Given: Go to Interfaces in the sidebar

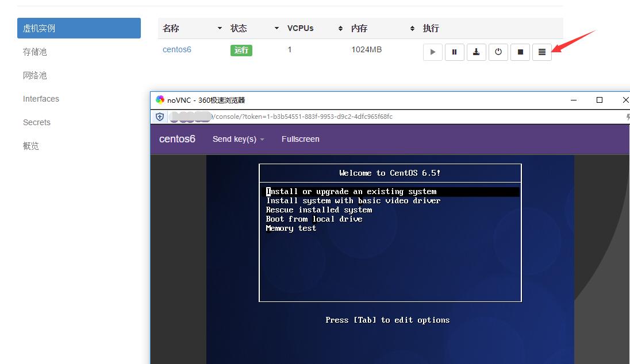Looking at the screenshot, I should pos(41,99).
